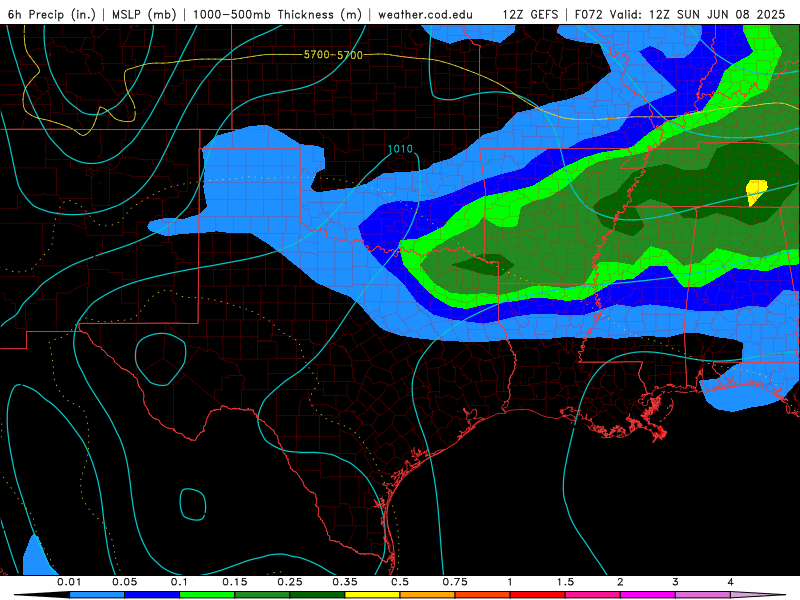The width and height of the screenshot is (800, 600).
Task: Click the 1.5 legend value
Action: tap(565, 582)
